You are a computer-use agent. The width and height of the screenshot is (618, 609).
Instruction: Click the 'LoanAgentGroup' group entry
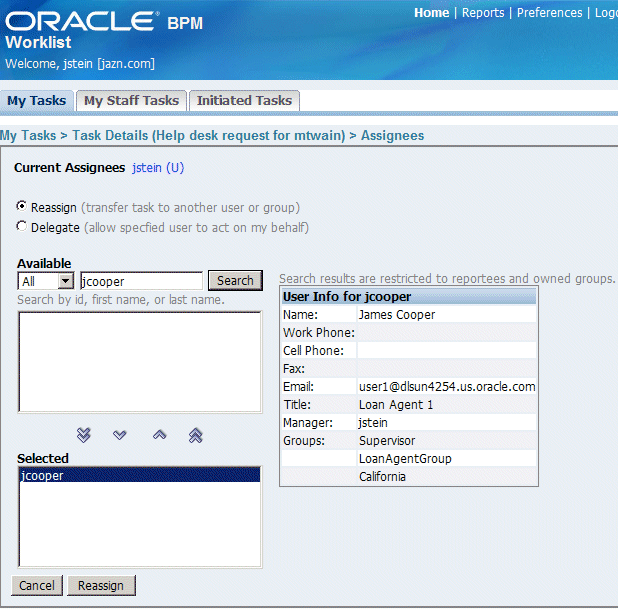tap(405, 459)
